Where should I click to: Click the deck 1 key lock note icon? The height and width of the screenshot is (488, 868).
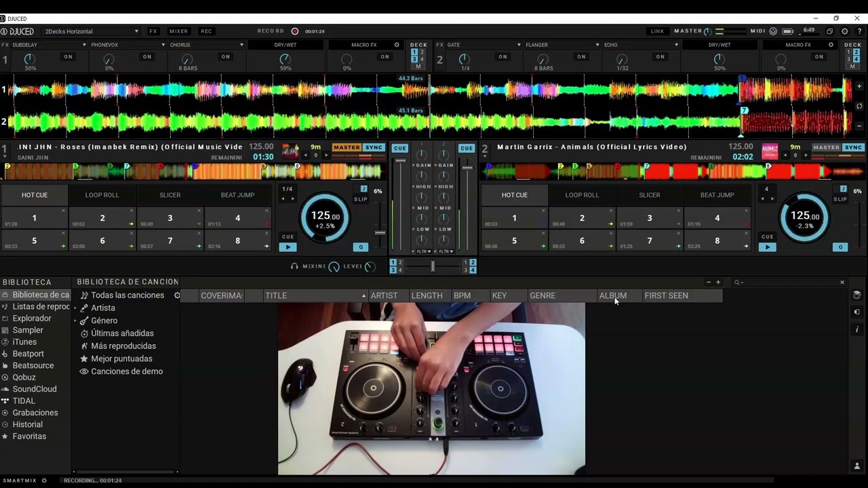363,189
